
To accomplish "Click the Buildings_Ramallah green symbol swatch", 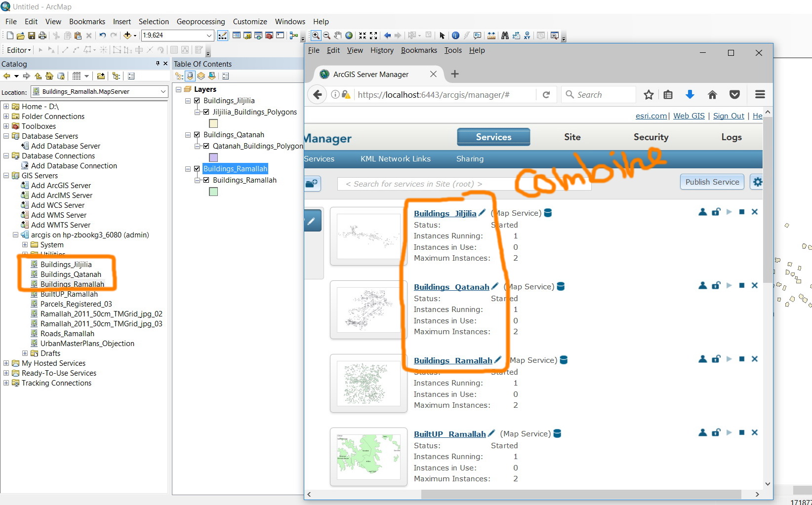I will (x=213, y=192).
